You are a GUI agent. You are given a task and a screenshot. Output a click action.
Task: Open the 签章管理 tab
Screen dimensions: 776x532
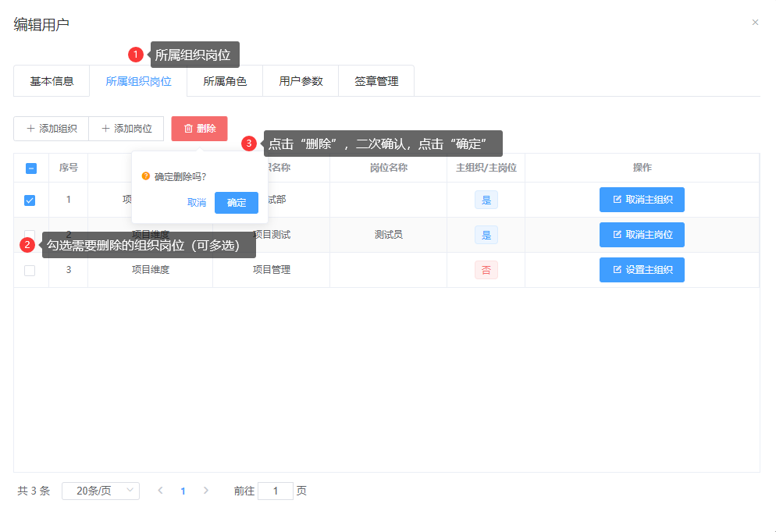(376, 81)
